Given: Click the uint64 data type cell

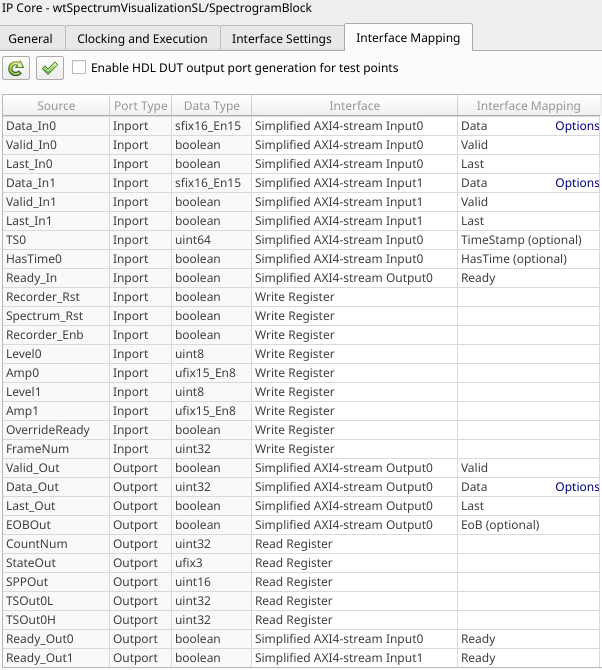Looking at the screenshot, I should (x=211, y=240).
